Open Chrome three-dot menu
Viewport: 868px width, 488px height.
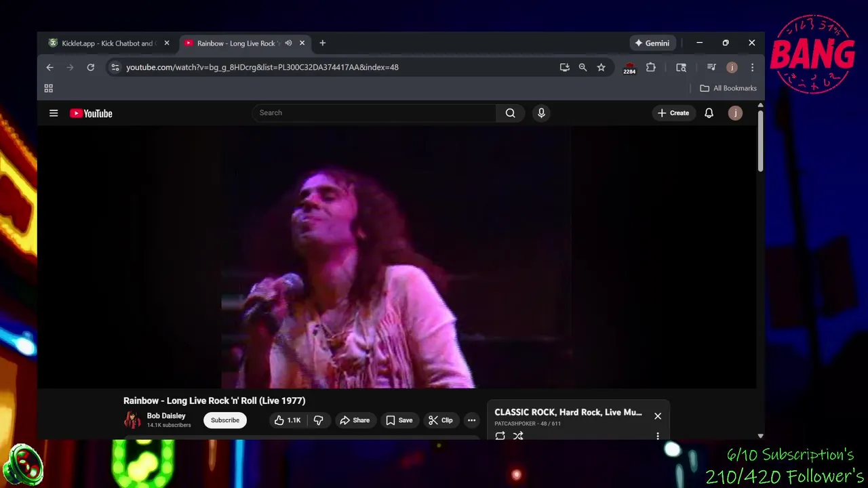point(752,67)
